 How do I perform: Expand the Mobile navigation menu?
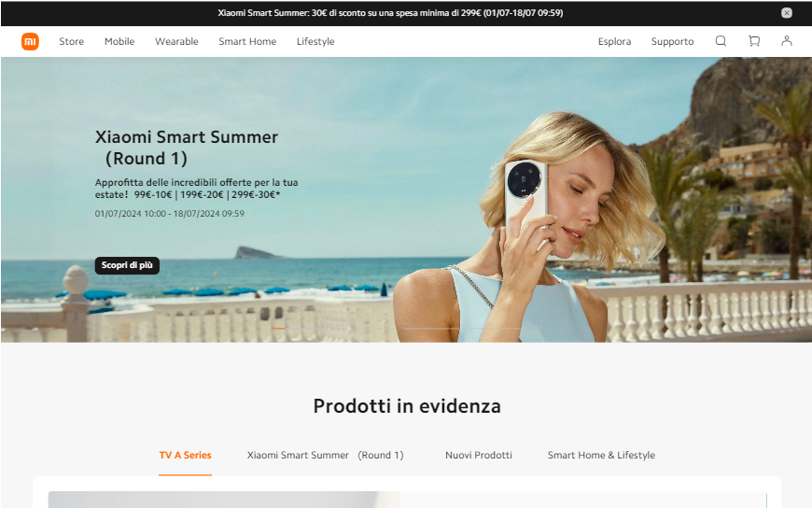[x=119, y=41]
